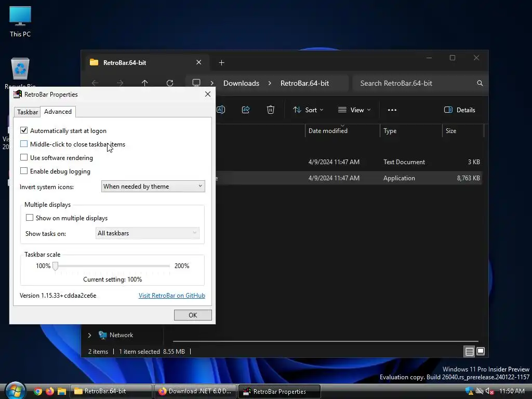Viewport: 532px width, 399px height.
Task: Expand chevron after Downloads in address bar
Action: point(270,83)
